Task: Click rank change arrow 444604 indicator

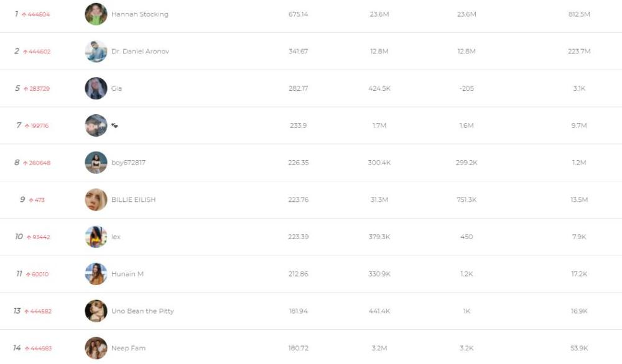Action: tap(35, 15)
